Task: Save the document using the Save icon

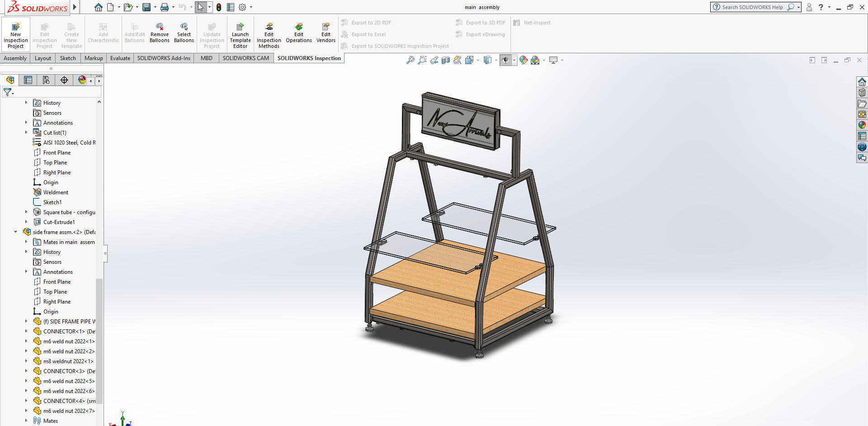Action: [x=146, y=7]
